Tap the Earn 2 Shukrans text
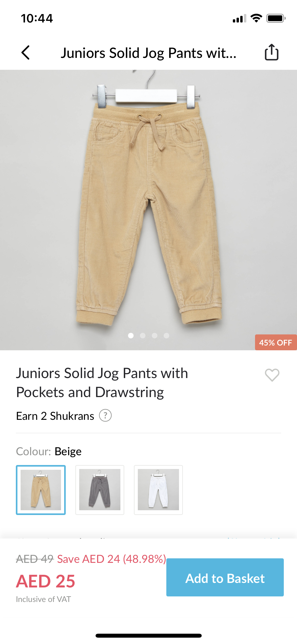Screen dimensions: 297x644 click(55, 416)
